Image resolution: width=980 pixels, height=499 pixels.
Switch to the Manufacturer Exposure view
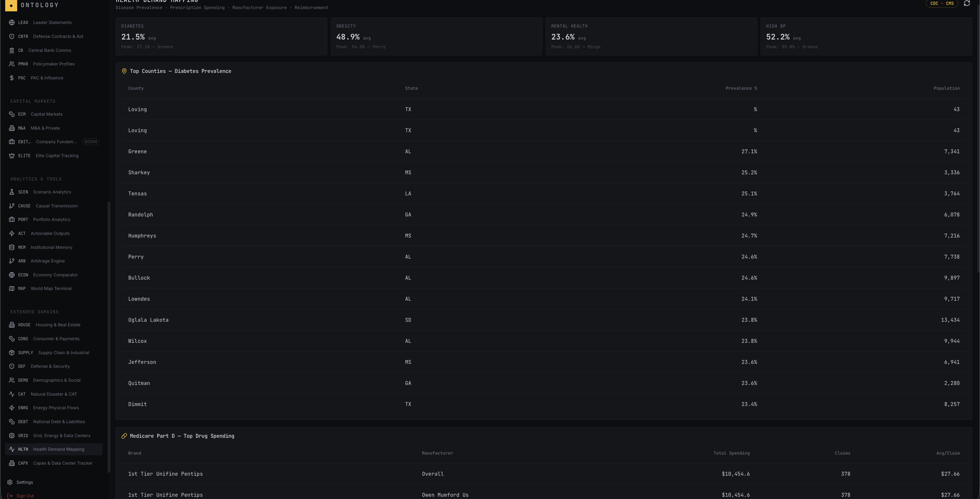tap(260, 7)
